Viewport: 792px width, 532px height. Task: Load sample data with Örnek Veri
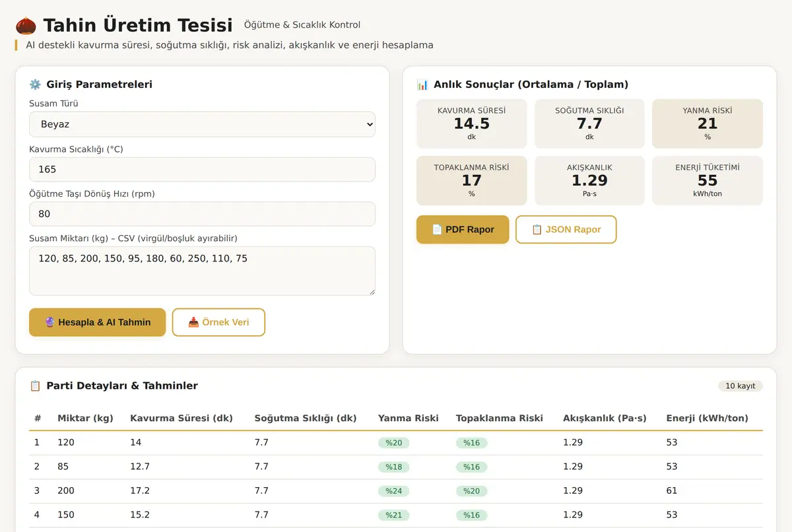tap(218, 322)
